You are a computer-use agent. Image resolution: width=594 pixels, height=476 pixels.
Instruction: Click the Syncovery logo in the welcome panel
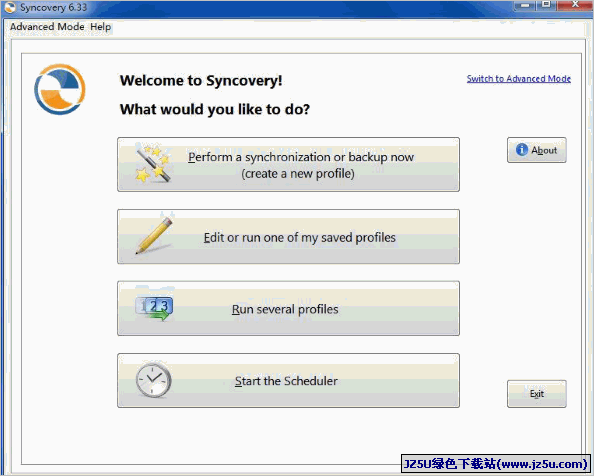coord(60,89)
